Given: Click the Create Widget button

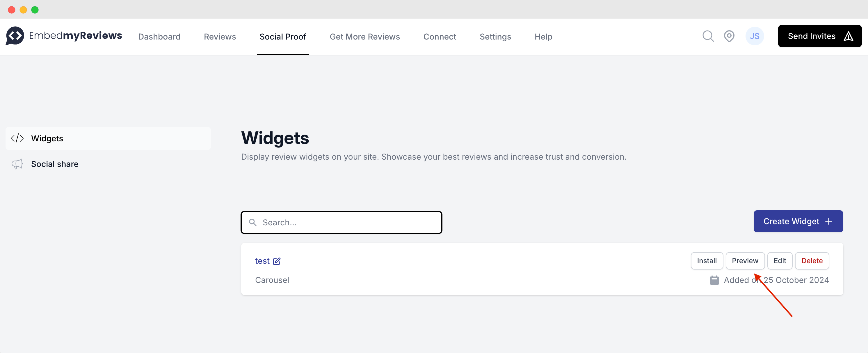Looking at the screenshot, I should click(x=798, y=221).
